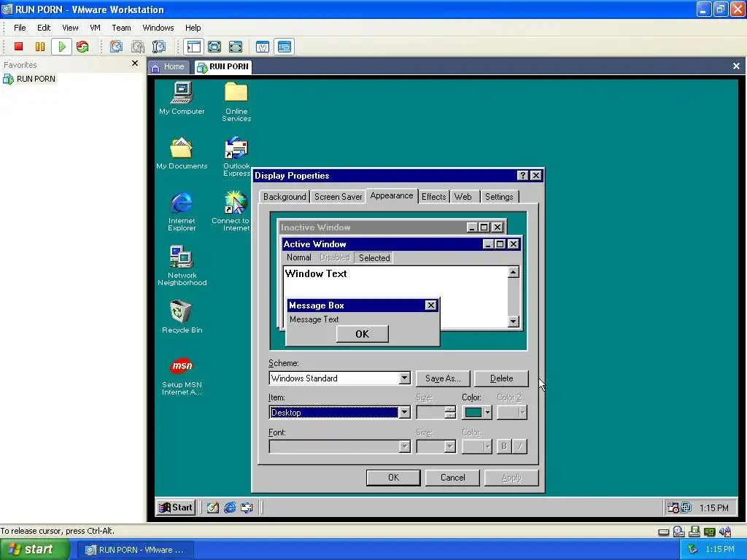Open the Item dropdown showing Desktop
Screen dimensions: 747x560
[x=404, y=413]
